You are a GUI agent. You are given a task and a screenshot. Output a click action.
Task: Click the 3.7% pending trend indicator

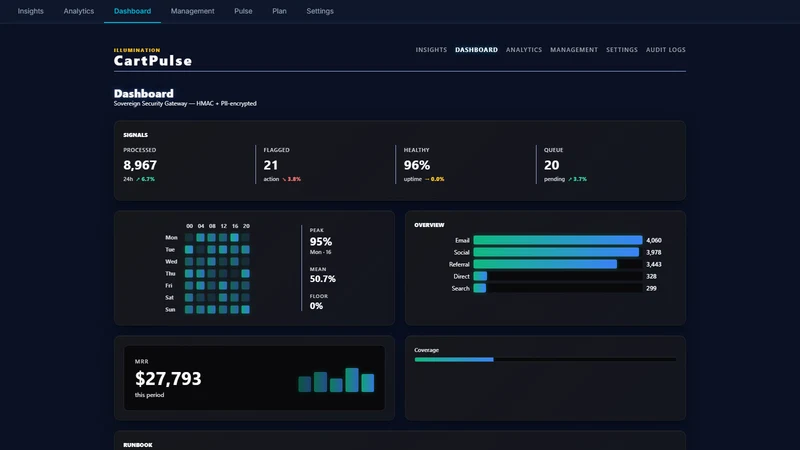pos(577,179)
